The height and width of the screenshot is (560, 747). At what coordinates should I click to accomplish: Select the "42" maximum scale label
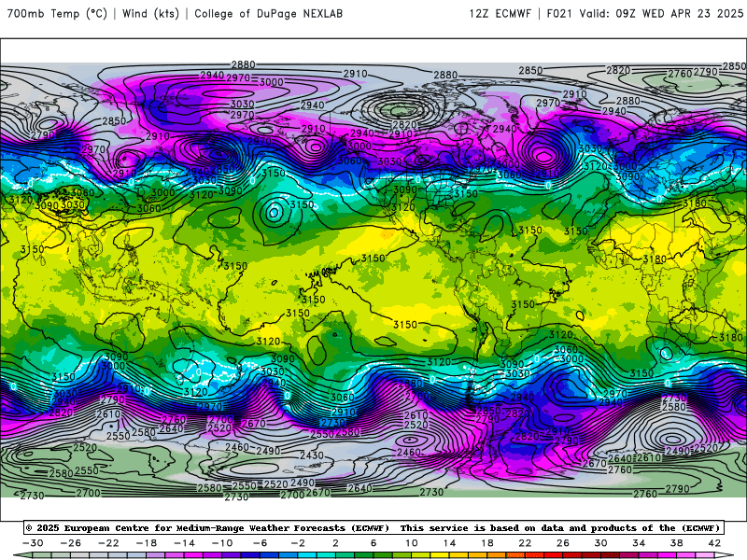tap(714, 543)
